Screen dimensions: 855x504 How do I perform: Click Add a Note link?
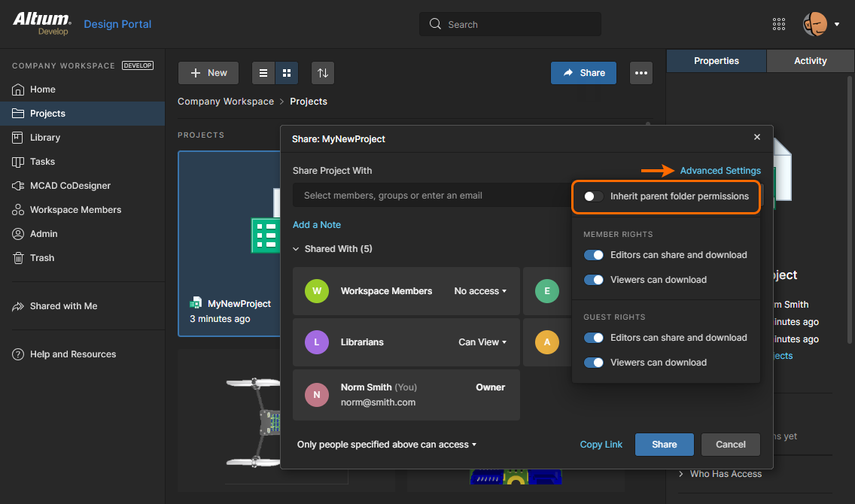click(317, 224)
